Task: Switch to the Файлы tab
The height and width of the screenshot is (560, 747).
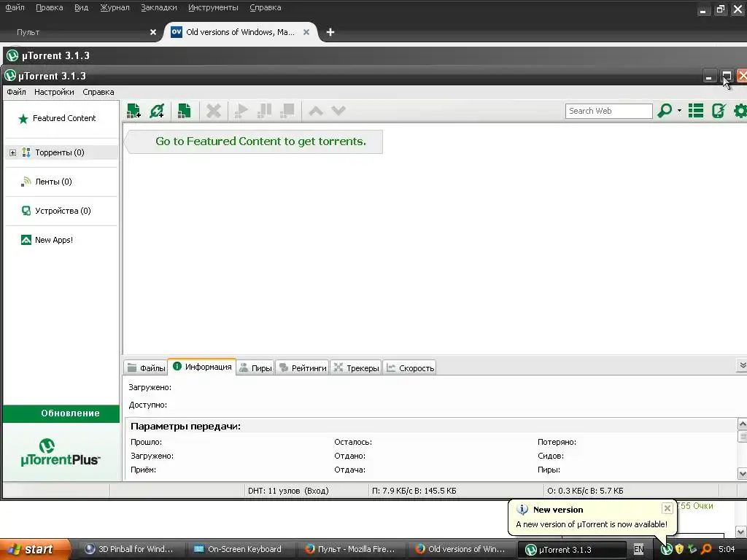Action: [x=146, y=367]
